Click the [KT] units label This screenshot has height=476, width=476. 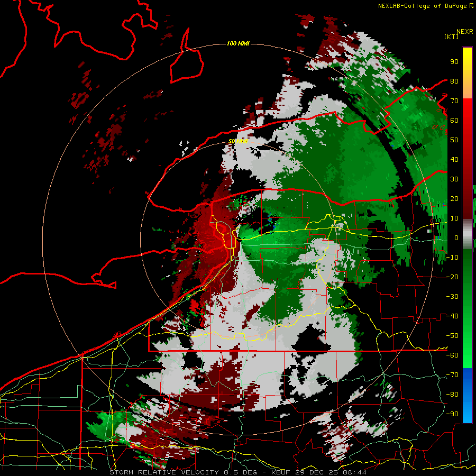point(452,36)
